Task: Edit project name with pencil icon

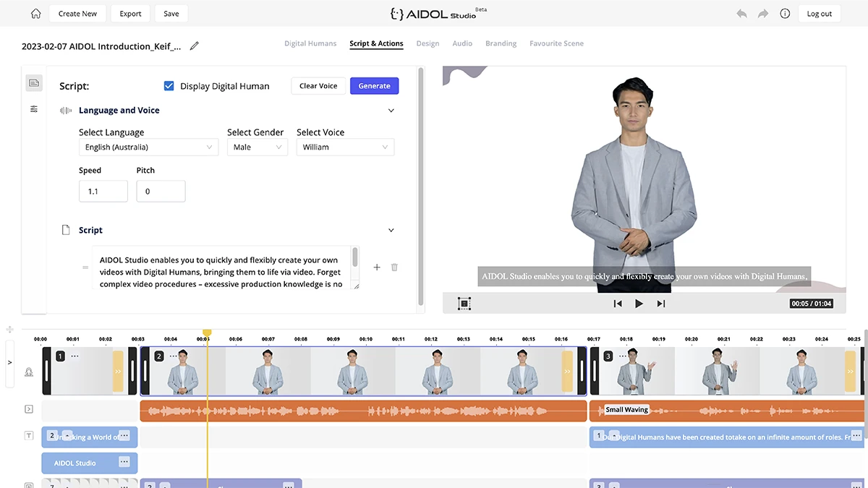Action: (x=194, y=46)
